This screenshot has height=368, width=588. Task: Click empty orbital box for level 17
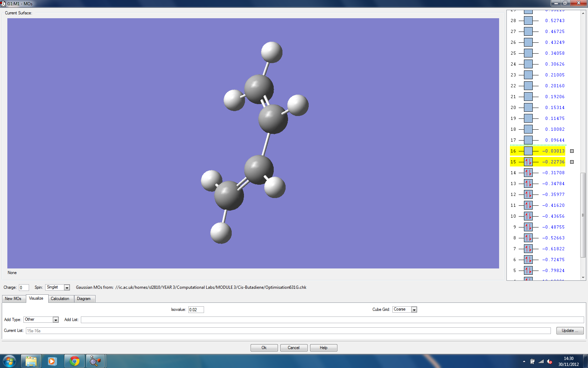tap(528, 140)
